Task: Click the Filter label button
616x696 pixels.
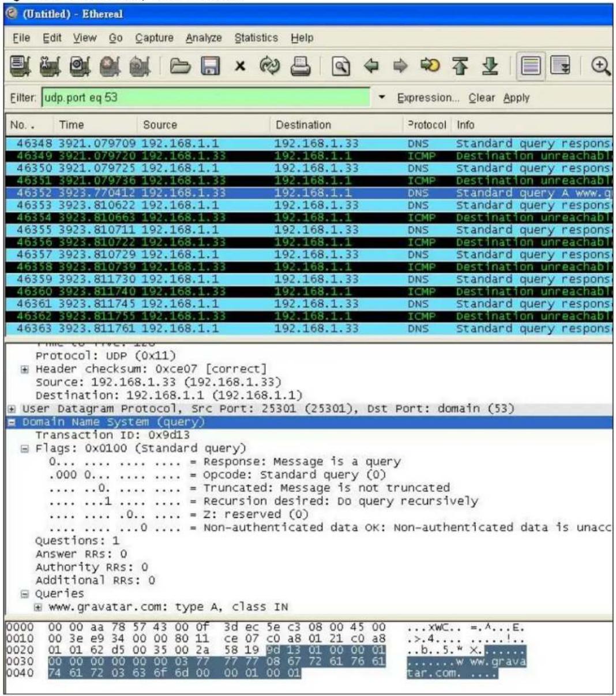Action: (23, 97)
